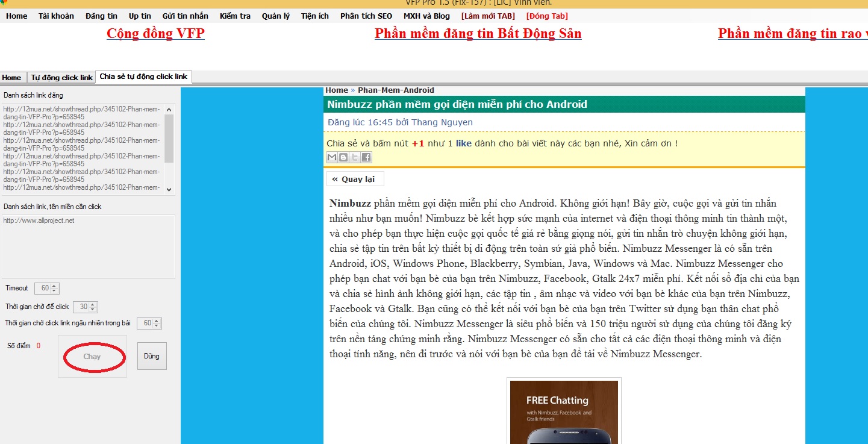
Task: Increase the Timeout stepper value
Action: tap(55, 286)
